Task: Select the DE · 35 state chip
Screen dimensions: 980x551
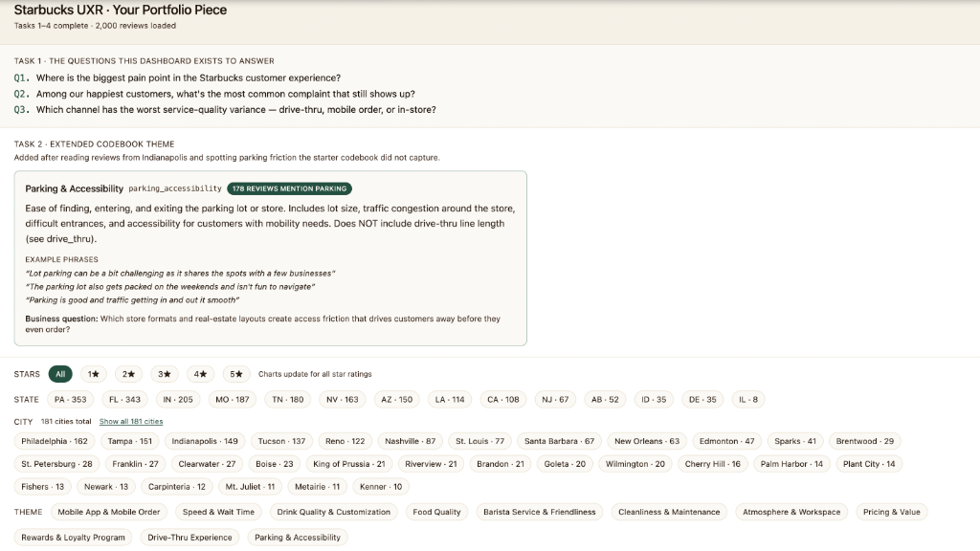Action: pyautogui.click(x=703, y=400)
